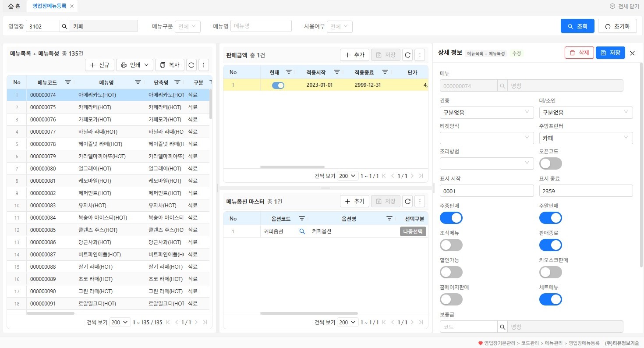Click the 판매금액 grid horizontal scrollbar
This screenshot has height=348, width=644.
[293, 167]
